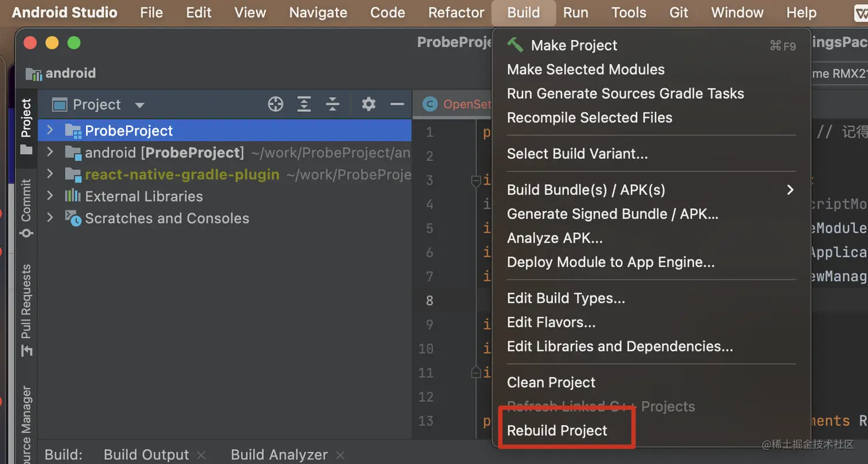Choose Clean Project from Build menu
The height and width of the screenshot is (464, 868).
pos(551,383)
